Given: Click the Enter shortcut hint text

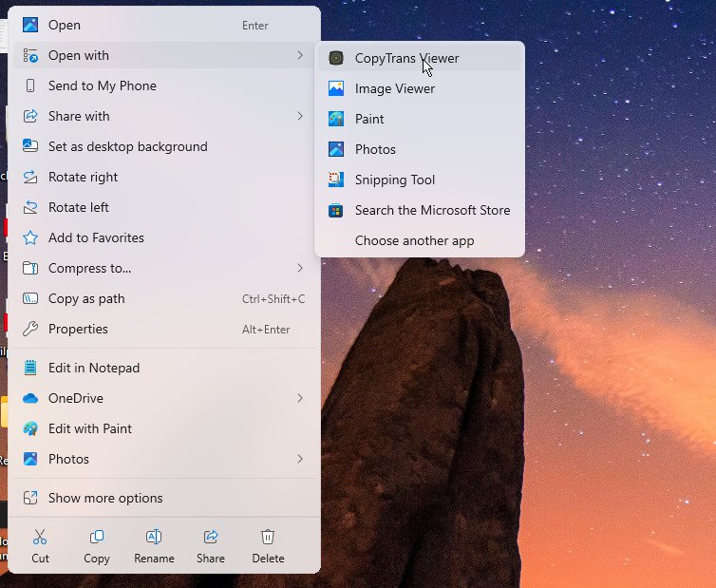Looking at the screenshot, I should point(254,25).
